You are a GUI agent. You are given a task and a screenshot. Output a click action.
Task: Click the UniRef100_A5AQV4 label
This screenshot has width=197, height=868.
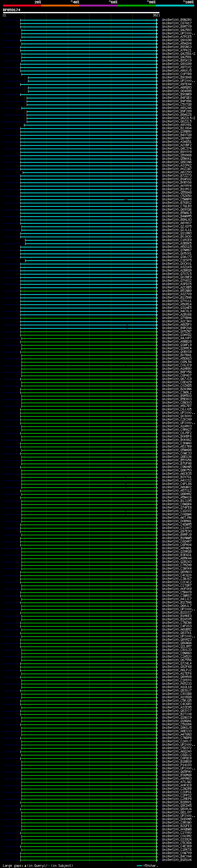click(176, 43)
